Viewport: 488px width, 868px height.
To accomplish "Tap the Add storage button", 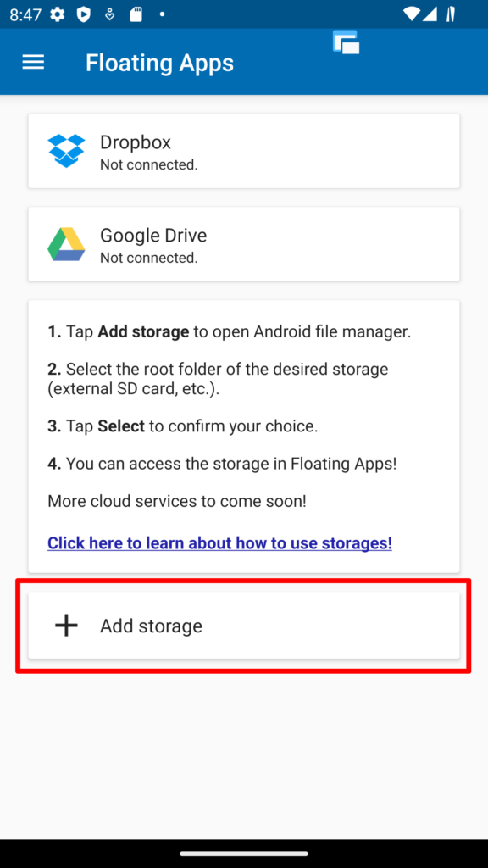I will click(x=244, y=626).
